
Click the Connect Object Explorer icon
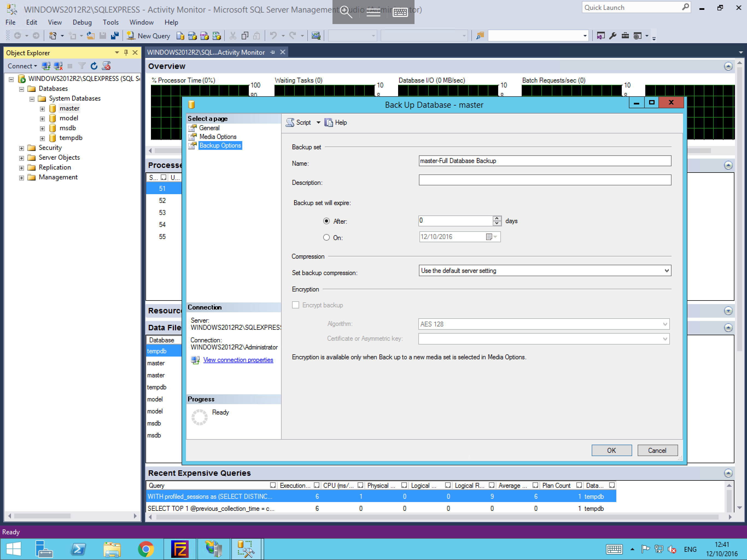[x=46, y=66]
